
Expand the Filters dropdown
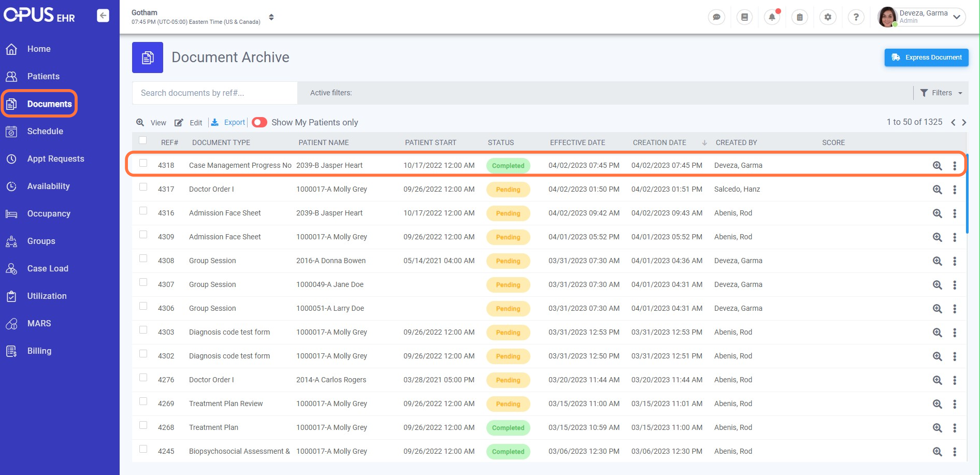(x=941, y=93)
